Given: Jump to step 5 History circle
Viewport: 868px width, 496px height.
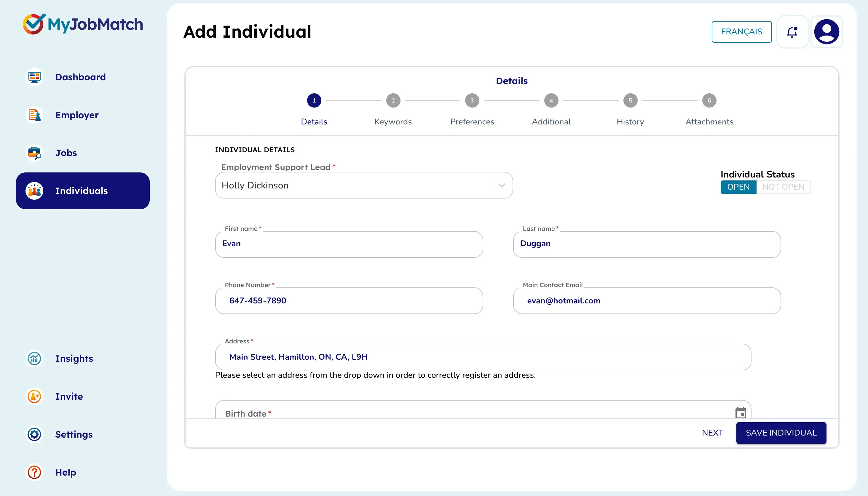Looking at the screenshot, I should coord(630,100).
